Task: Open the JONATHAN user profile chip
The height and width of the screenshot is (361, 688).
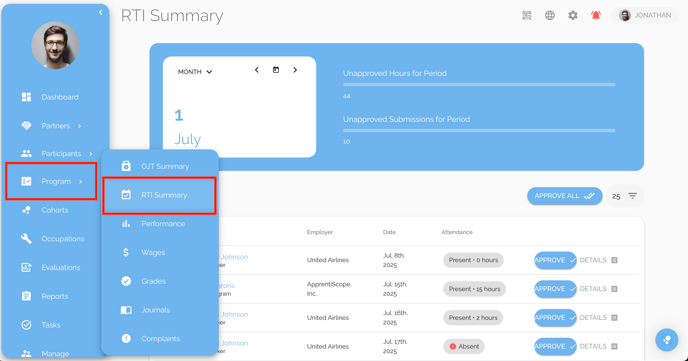Action: click(645, 15)
